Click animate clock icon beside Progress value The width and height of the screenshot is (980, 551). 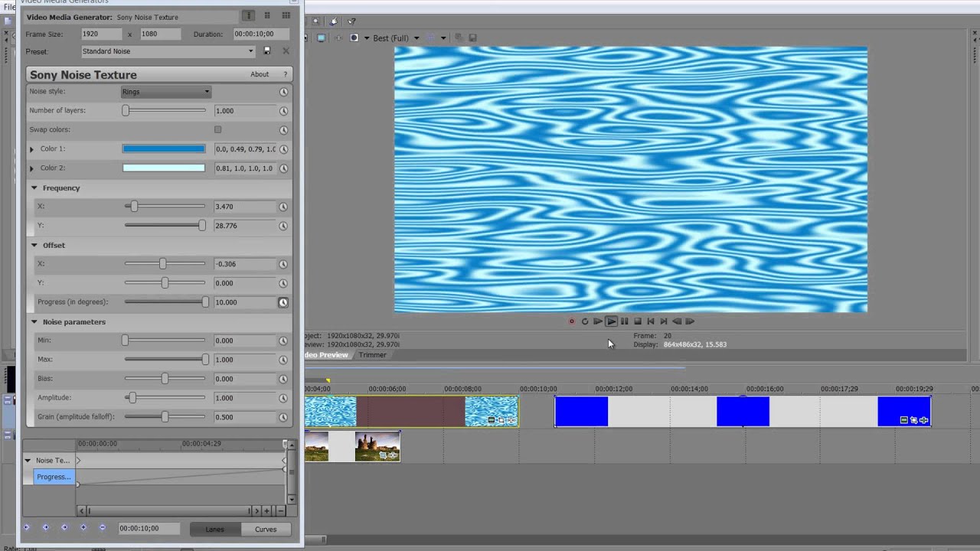coord(283,302)
